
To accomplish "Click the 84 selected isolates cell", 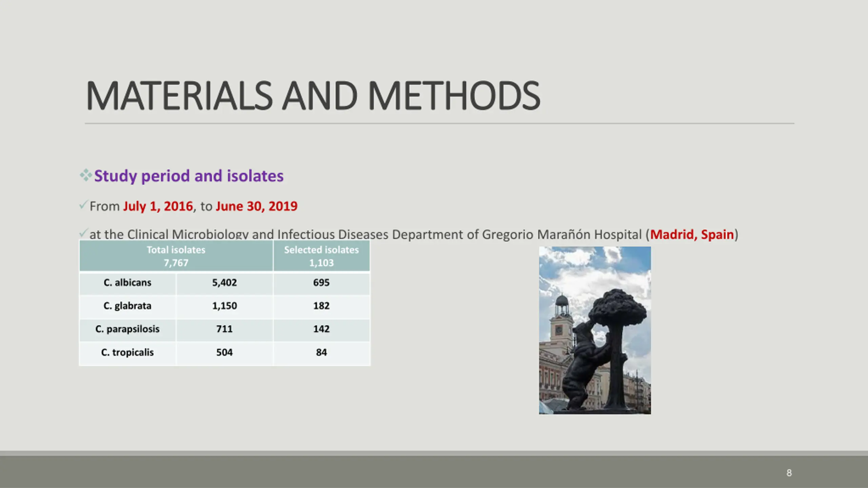I will (x=321, y=352).
